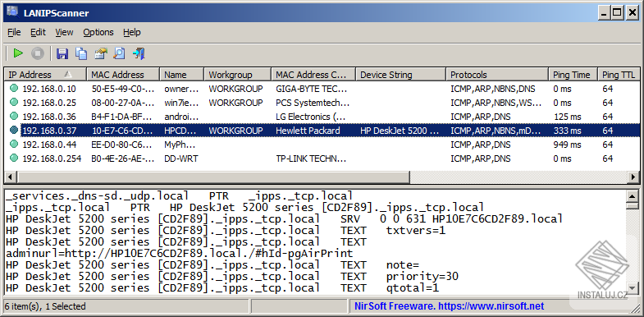644x317 pixels.
Task: Open the NirSoft website link in status bar
Action: coord(449,306)
